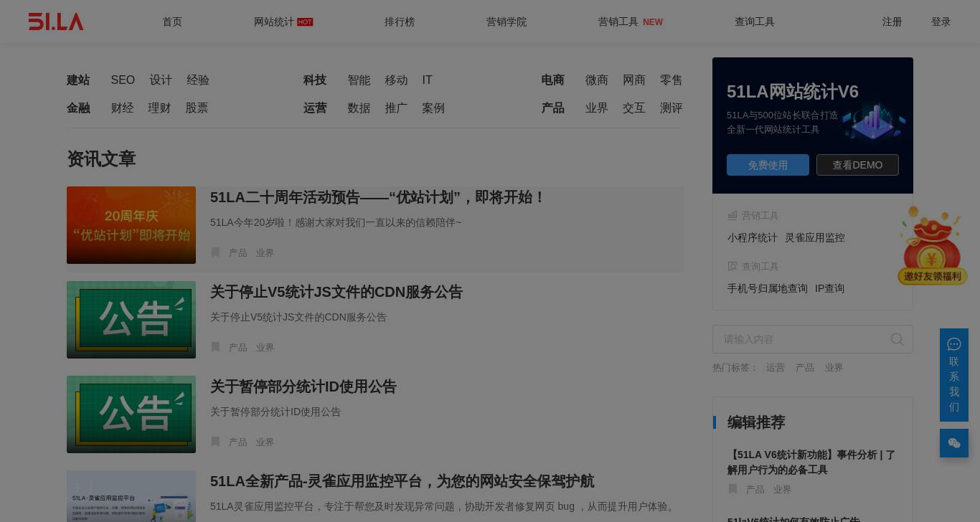This screenshot has width=980, height=522.
Task: Select the 微商 subcategory
Action: pos(597,80)
